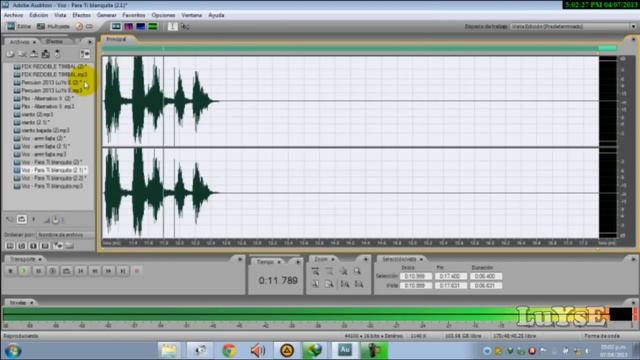Select spectral phase display icon
640x360 pixels.
[x=153, y=27]
